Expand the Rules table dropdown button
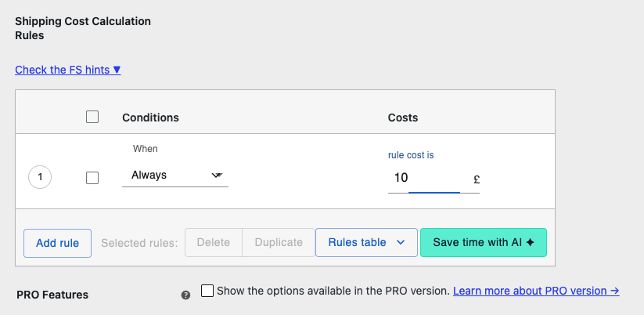The image size is (644, 315). point(366,243)
